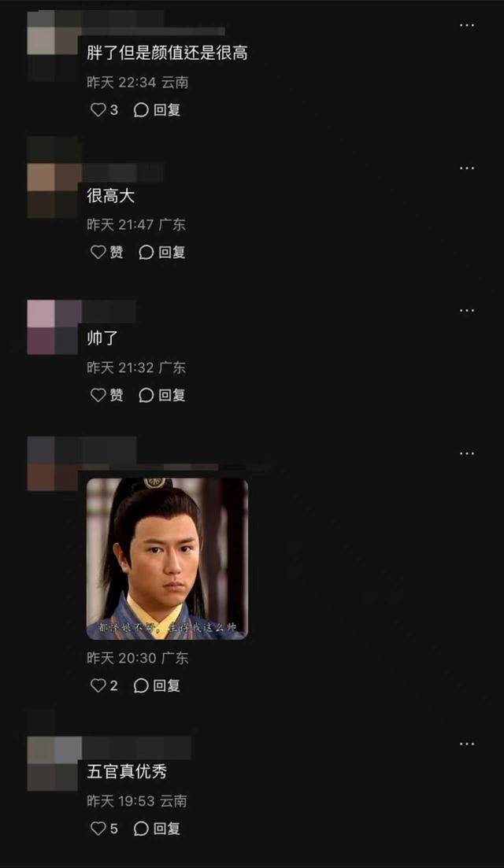The image size is (504, 868).
Task: Like the '五官真优秀' comment
Action: tap(104, 829)
